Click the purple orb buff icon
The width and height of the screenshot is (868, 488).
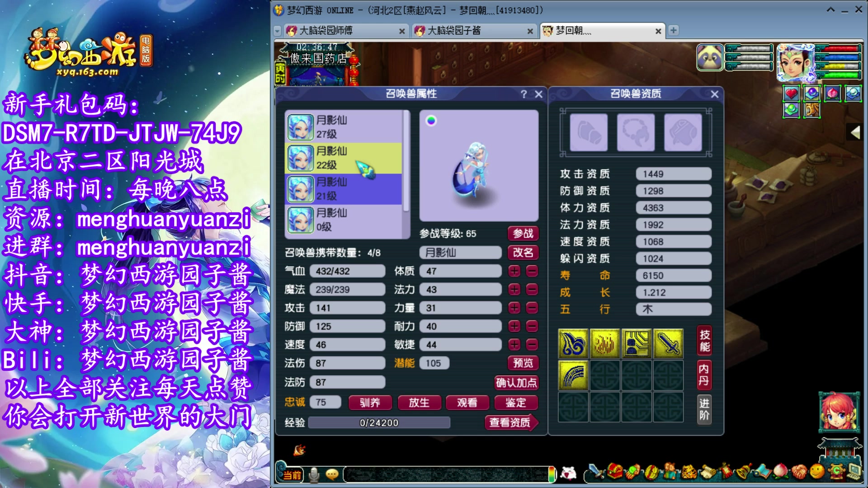[x=812, y=94]
